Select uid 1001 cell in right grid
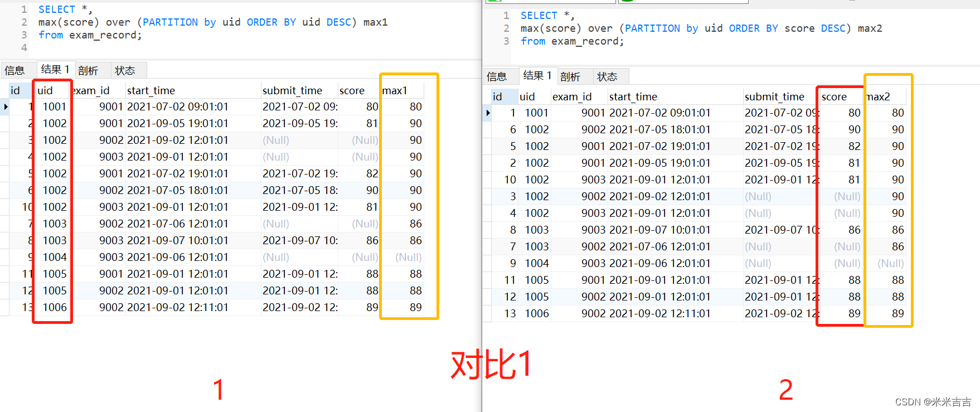Viewport: 980px width, 412px height. click(534, 113)
